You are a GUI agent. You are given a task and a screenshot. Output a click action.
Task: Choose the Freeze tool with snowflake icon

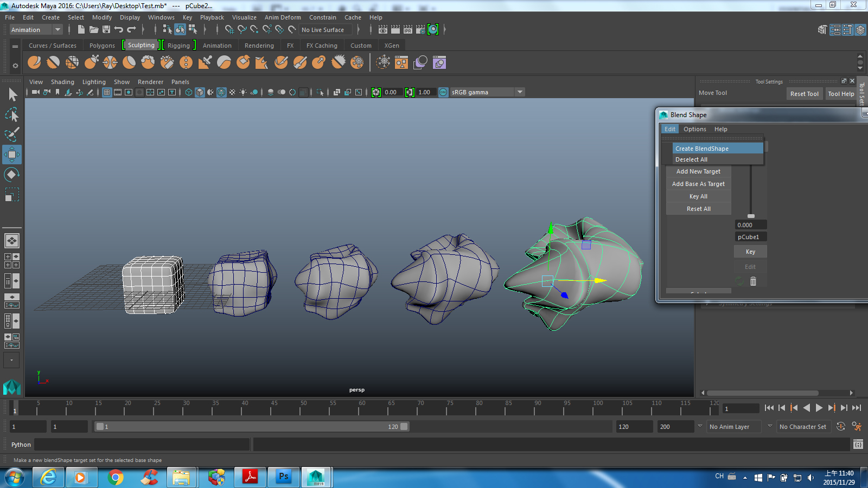(357, 62)
